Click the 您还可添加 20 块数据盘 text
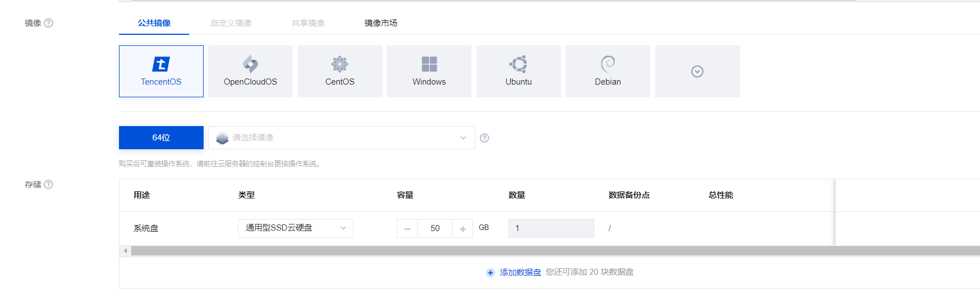 (590, 272)
